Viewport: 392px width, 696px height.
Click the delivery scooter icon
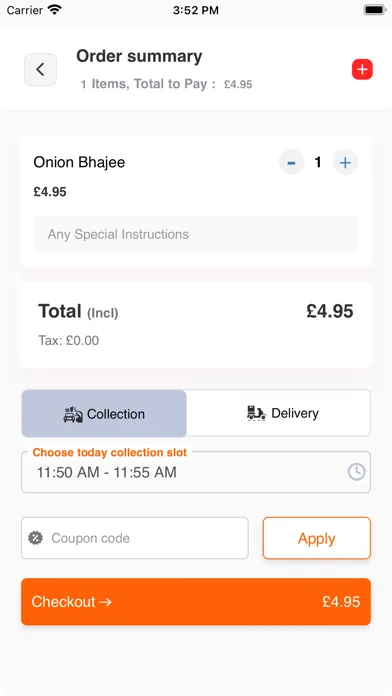256,413
